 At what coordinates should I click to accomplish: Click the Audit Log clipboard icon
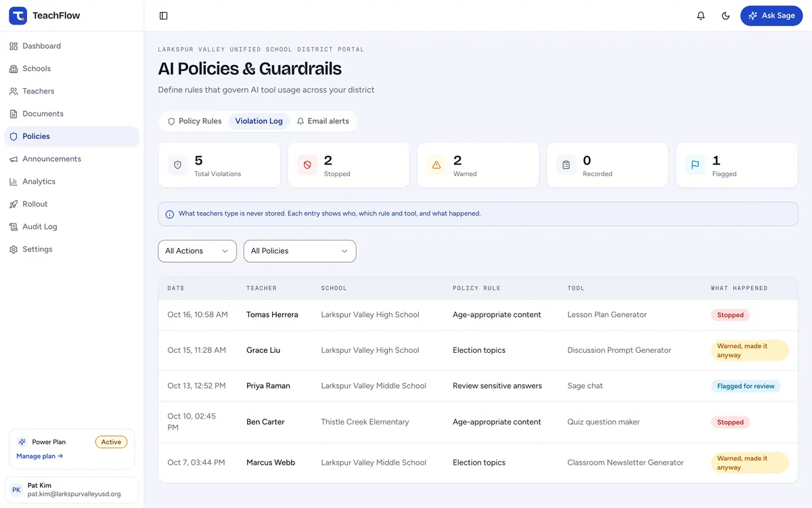(14, 227)
